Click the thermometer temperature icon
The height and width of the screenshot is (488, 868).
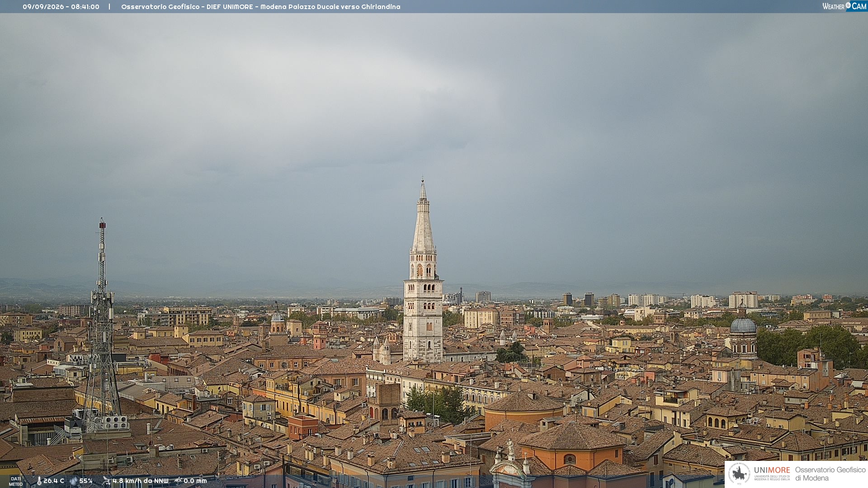(x=39, y=481)
